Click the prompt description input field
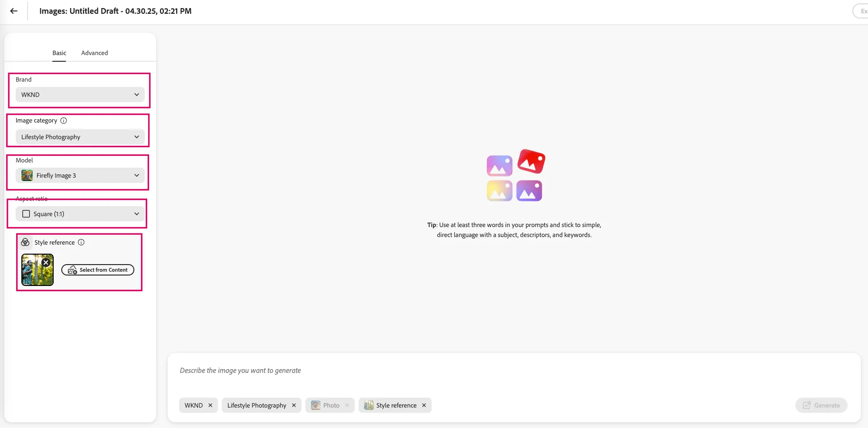This screenshot has height=428, width=868. point(514,371)
